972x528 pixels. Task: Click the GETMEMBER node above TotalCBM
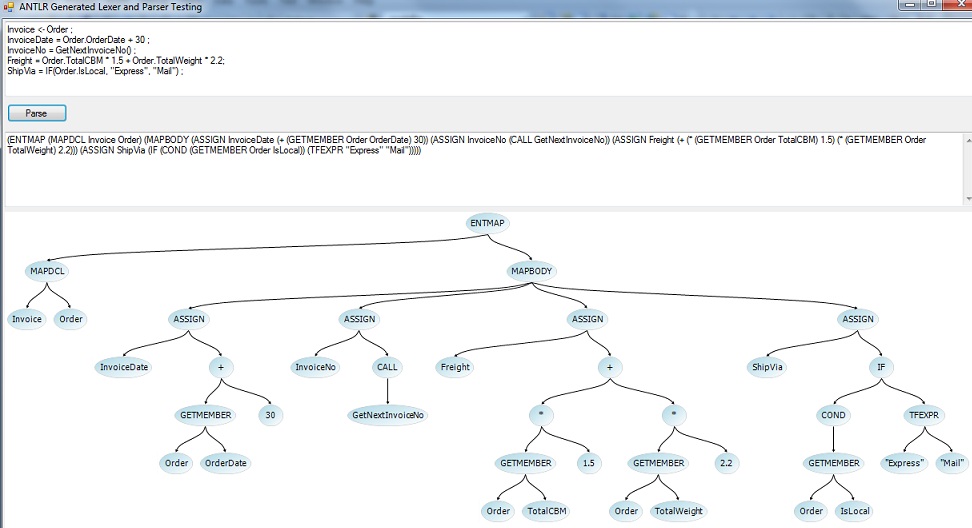click(x=526, y=463)
